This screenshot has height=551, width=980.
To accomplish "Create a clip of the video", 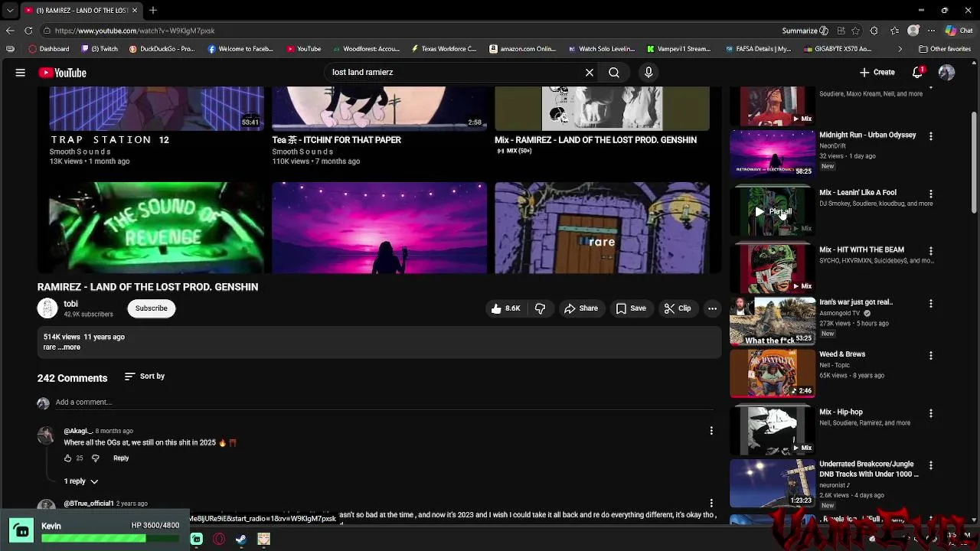I will click(x=678, y=308).
